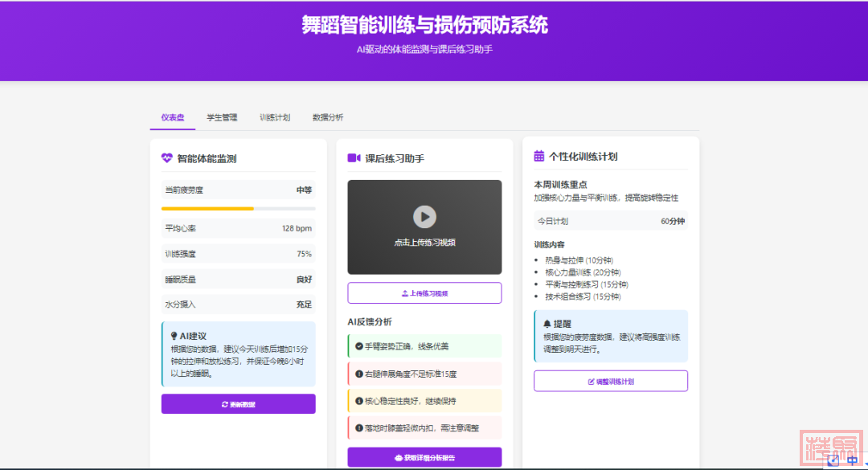
Task: Click the green checkmark icon for 手臂姿势正确
Action: click(x=358, y=346)
